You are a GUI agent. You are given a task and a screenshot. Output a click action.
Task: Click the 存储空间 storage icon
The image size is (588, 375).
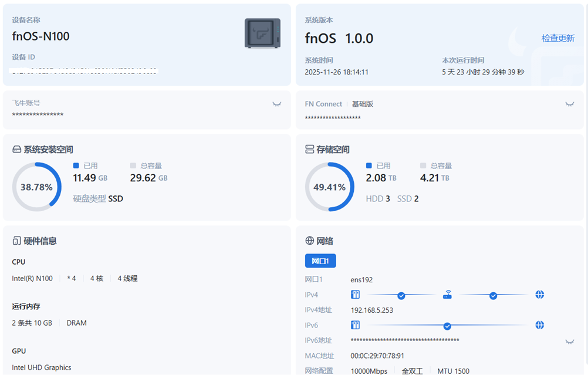pyautogui.click(x=309, y=150)
